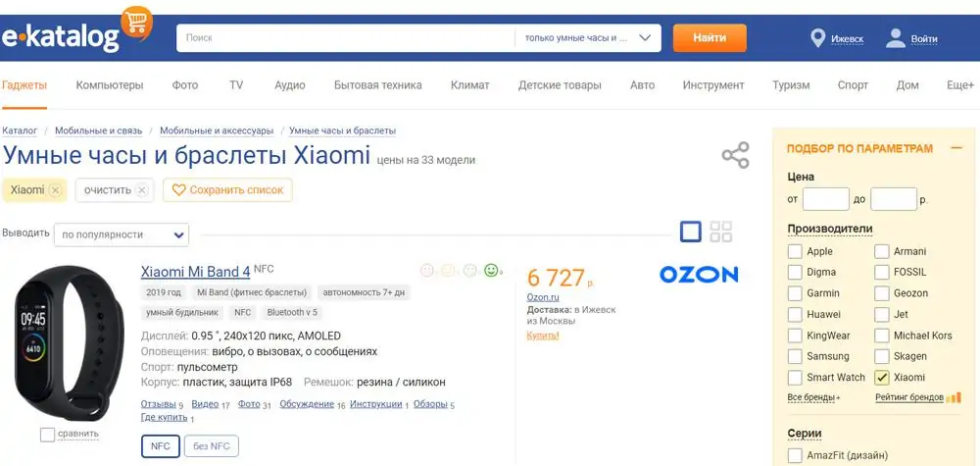
Task: Click the green smiley rating icon
Action: 492,270
